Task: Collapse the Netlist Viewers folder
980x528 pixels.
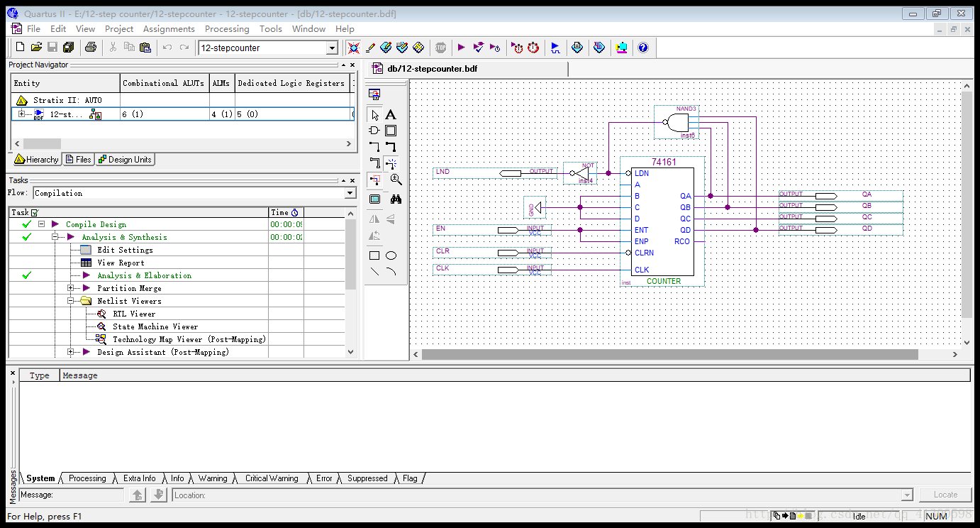Action: [71, 301]
